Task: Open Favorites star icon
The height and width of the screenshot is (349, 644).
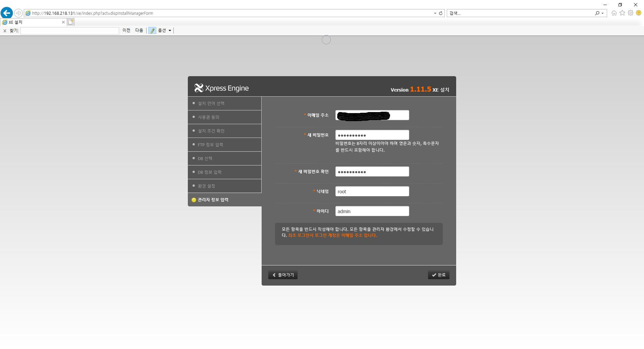Action: (x=623, y=13)
